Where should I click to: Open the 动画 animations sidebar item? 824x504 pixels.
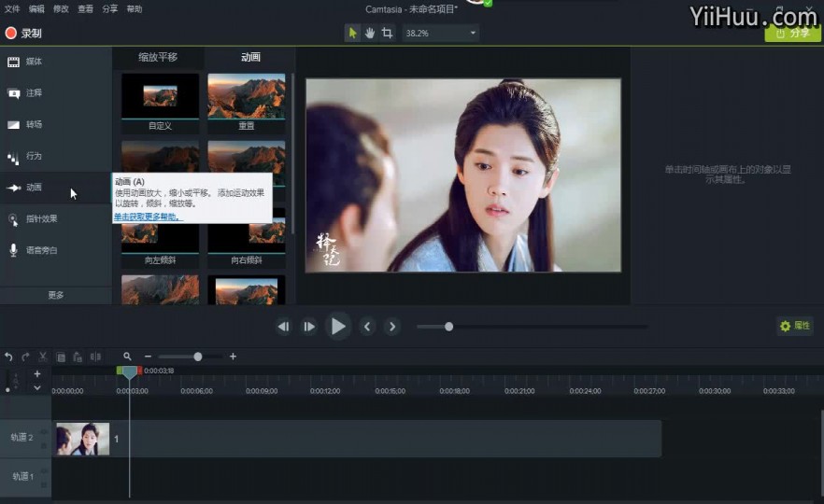[56, 188]
